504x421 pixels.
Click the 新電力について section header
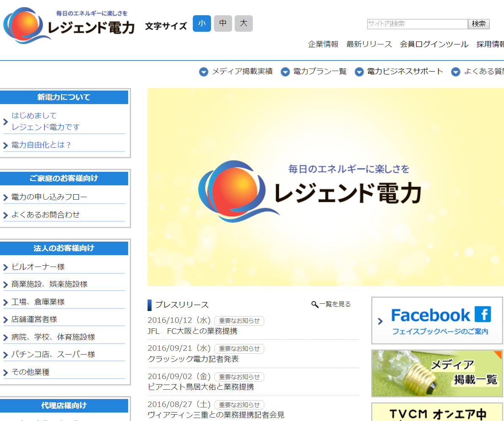(64, 97)
